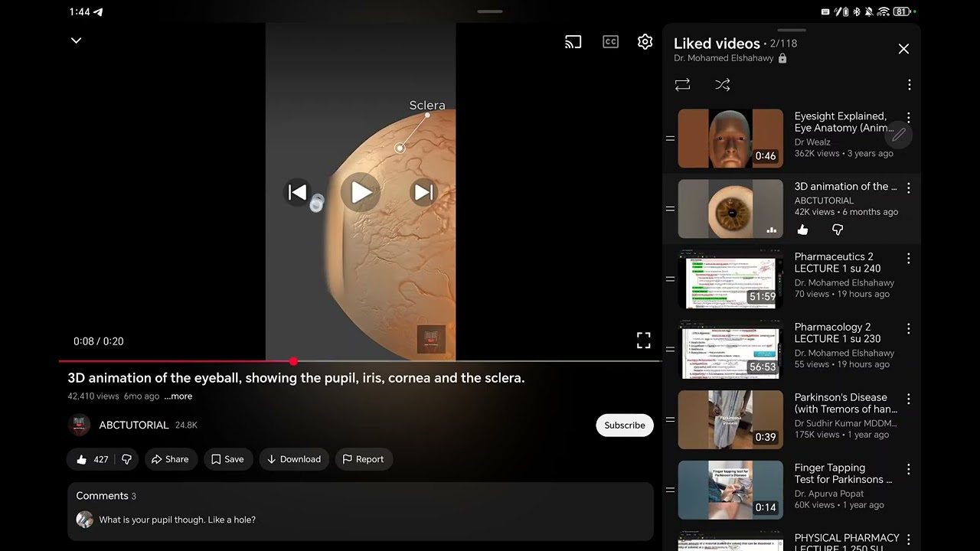This screenshot has height=551, width=980.
Task: Grab the reorder handle for 'Pharmaceutics 2'
Action: 670,279
